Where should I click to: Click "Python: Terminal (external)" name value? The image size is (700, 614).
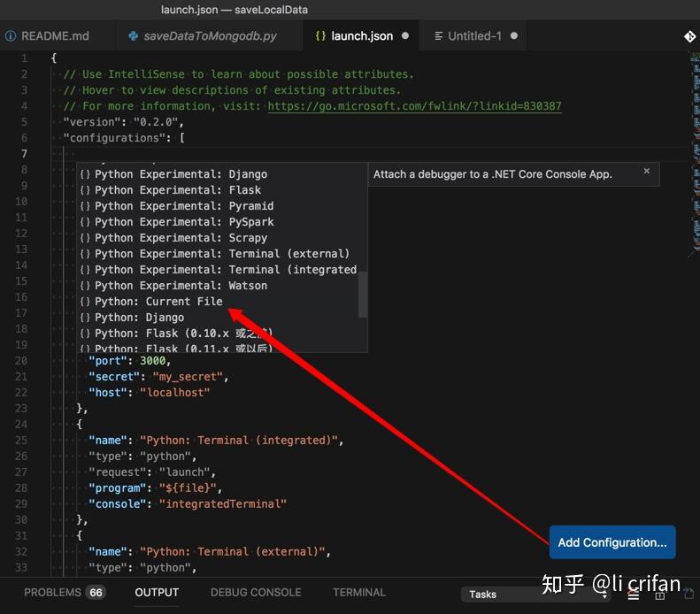pyautogui.click(x=233, y=552)
